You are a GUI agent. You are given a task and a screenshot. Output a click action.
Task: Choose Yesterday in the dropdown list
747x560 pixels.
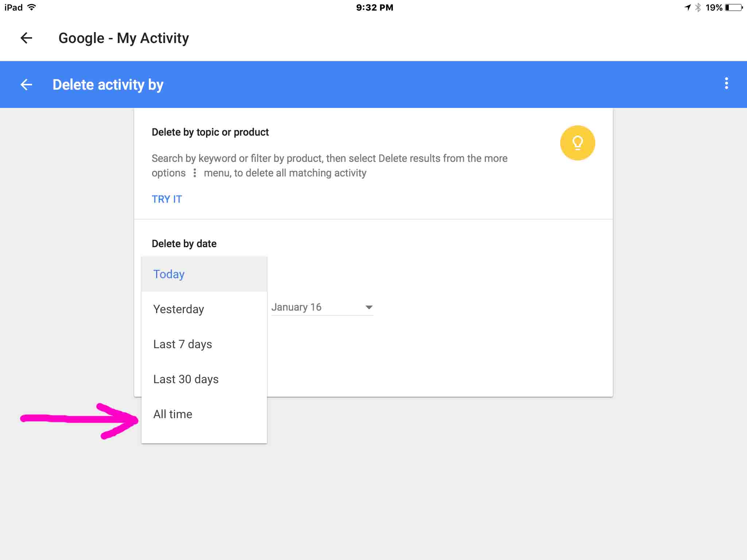(x=178, y=309)
